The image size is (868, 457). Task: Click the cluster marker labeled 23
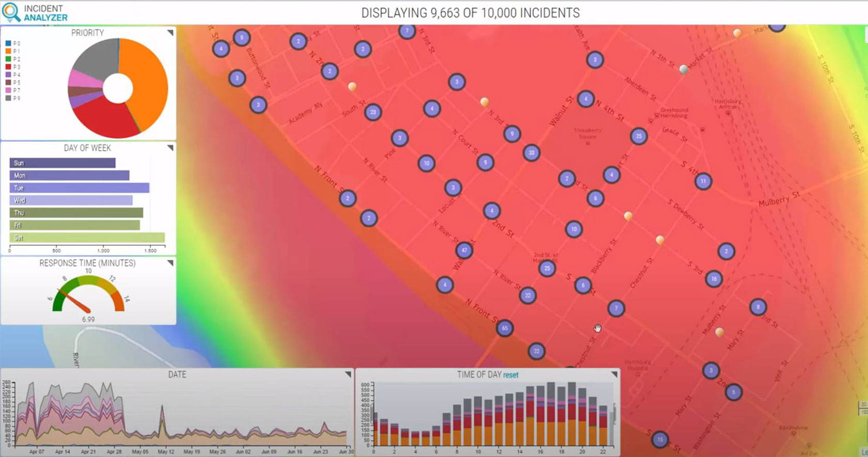point(373,112)
